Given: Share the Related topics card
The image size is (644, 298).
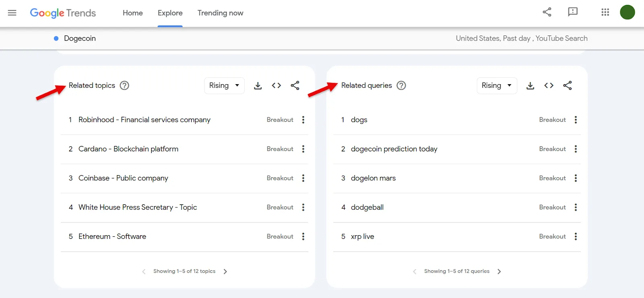Looking at the screenshot, I should [295, 85].
